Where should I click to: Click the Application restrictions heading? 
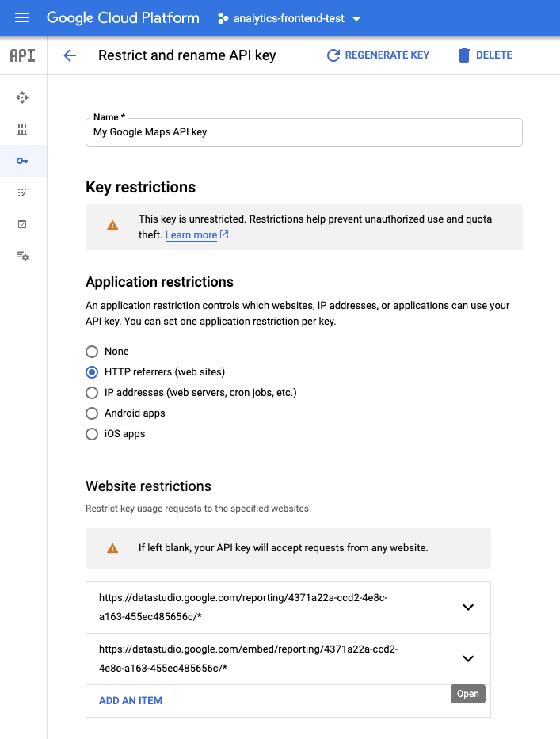[159, 282]
